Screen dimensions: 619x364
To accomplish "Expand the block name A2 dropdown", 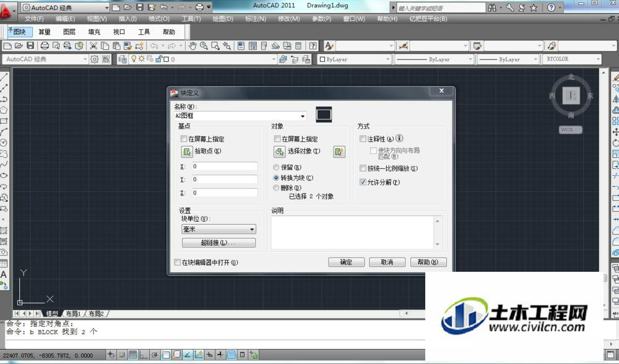I will click(x=303, y=116).
